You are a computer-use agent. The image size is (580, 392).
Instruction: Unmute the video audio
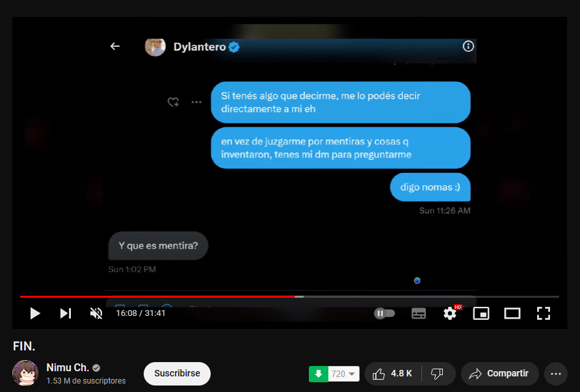pyautogui.click(x=96, y=313)
